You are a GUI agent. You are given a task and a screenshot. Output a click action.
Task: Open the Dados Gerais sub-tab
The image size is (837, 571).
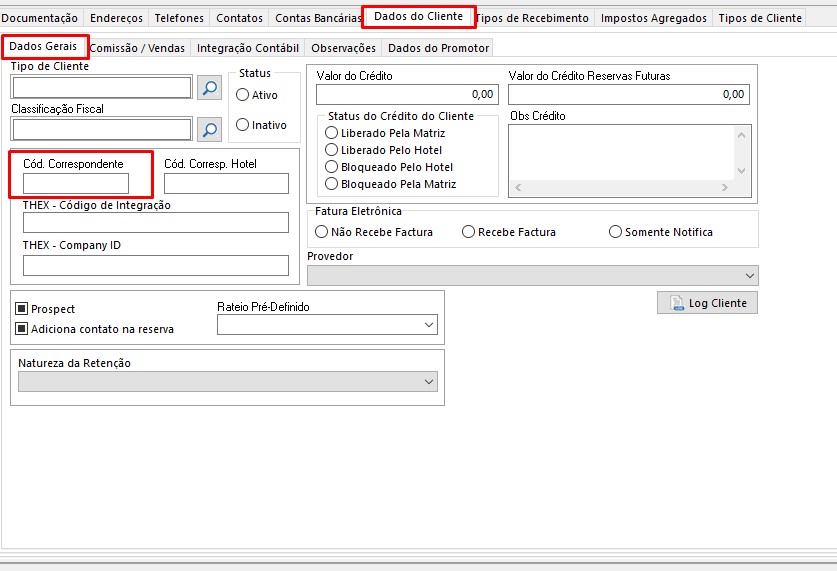pos(43,46)
